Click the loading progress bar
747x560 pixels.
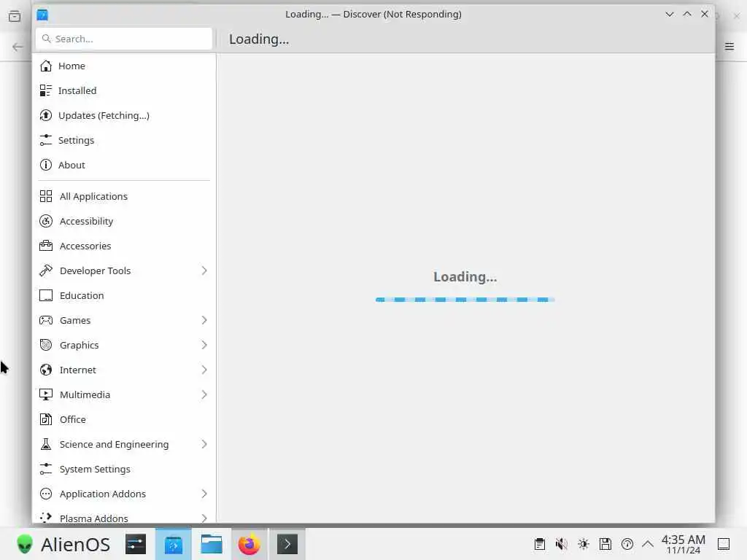point(465,300)
